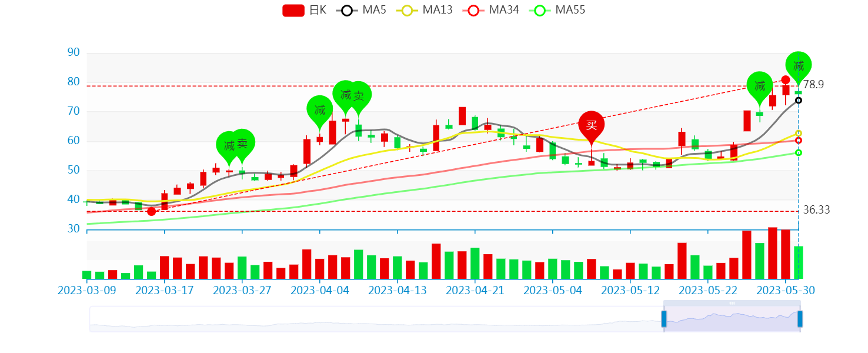
Task: Click the red 买 buy marker pin
Action: click(591, 126)
